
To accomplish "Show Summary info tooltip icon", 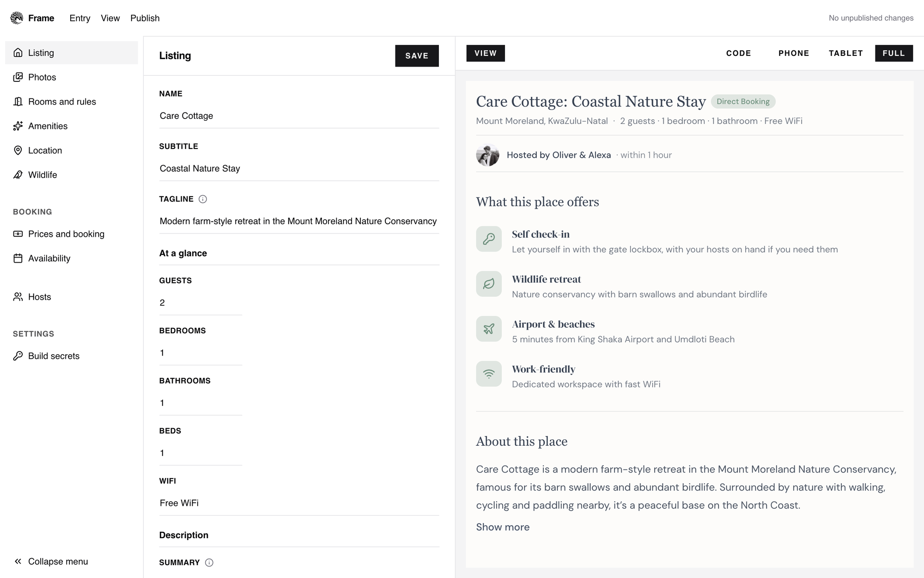I will [x=209, y=563].
